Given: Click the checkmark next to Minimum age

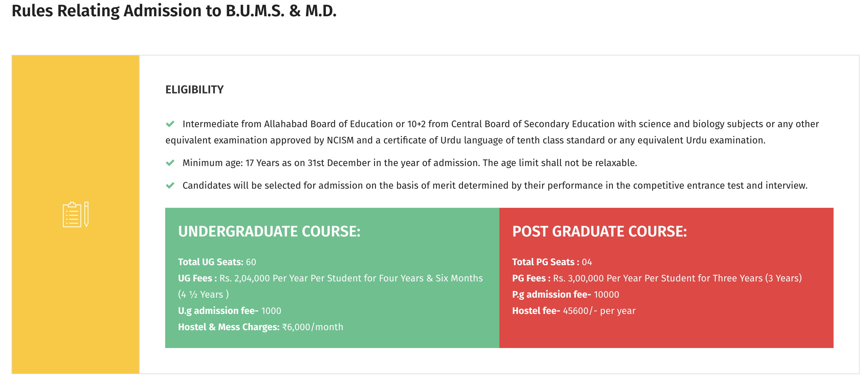Looking at the screenshot, I should (170, 163).
